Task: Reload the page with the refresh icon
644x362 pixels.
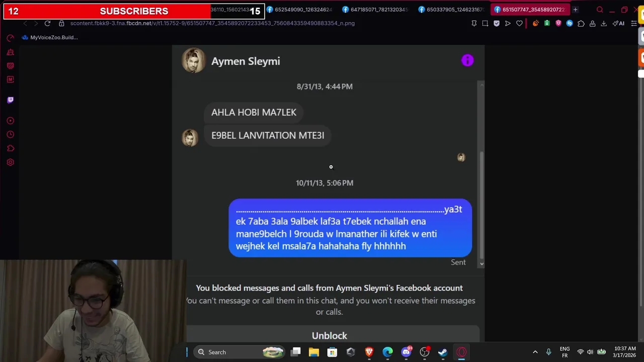Action: [x=47, y=23]
